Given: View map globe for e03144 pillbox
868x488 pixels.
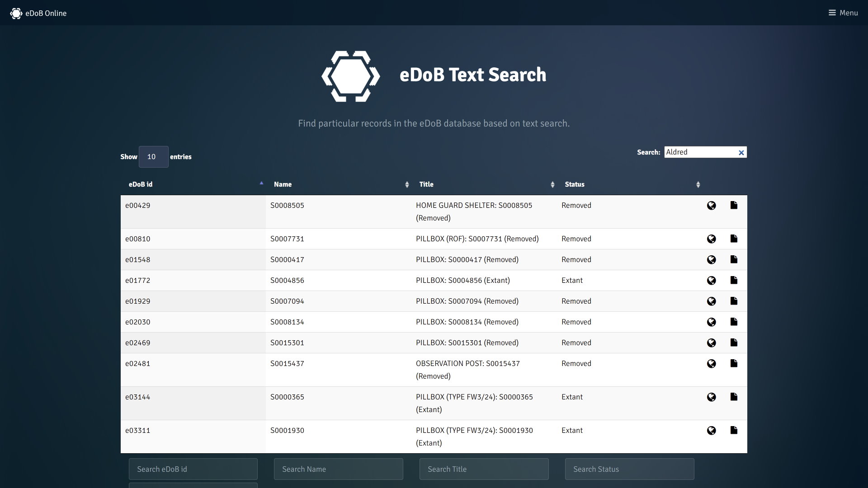Looking at the screenshot, I should click(x=711, y=397).
